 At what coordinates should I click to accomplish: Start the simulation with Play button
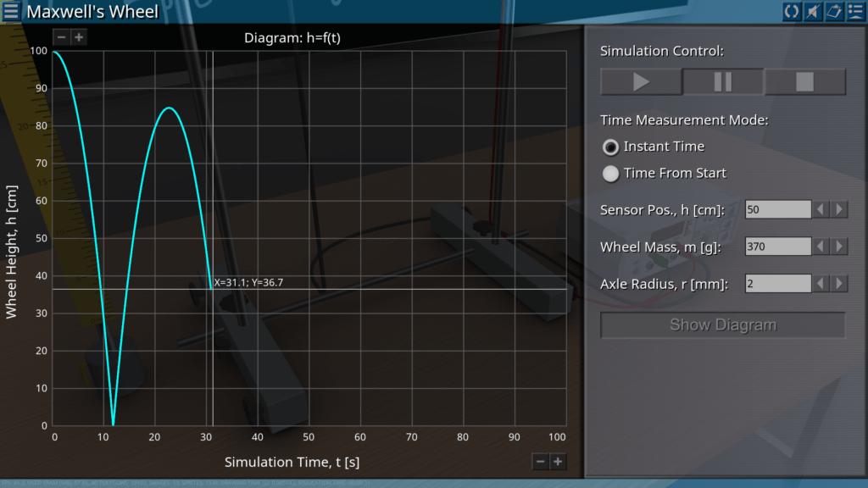(x=641, y=82)
